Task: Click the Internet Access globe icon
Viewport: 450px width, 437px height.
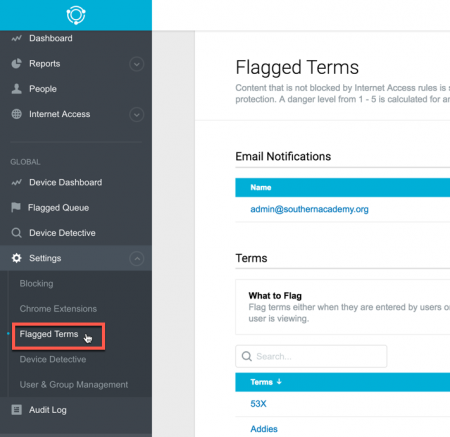Action: coord(16,114)
